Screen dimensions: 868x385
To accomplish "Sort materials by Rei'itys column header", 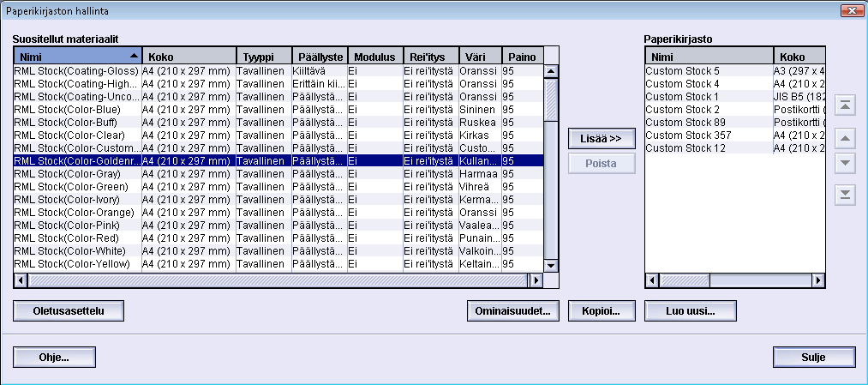I will (431, 56).
